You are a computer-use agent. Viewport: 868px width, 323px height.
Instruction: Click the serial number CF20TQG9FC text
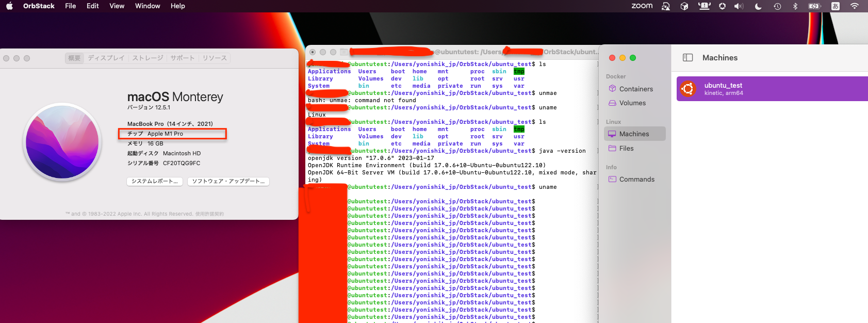point(182,163)
